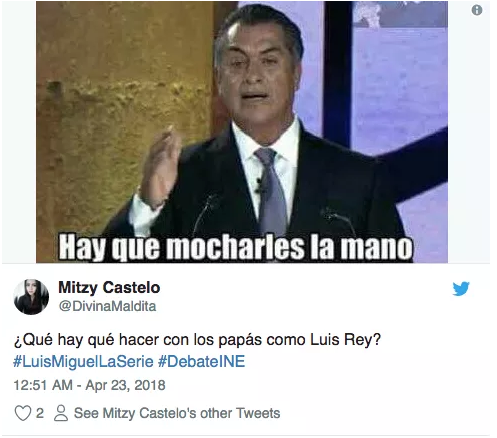Open the #DebateINE hashtag
Screen dimensions: 497x438
[201, 362]
